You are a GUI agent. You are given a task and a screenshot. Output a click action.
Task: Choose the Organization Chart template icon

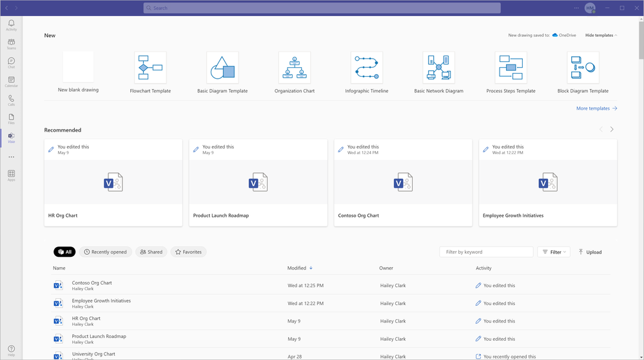coord(295,67)
